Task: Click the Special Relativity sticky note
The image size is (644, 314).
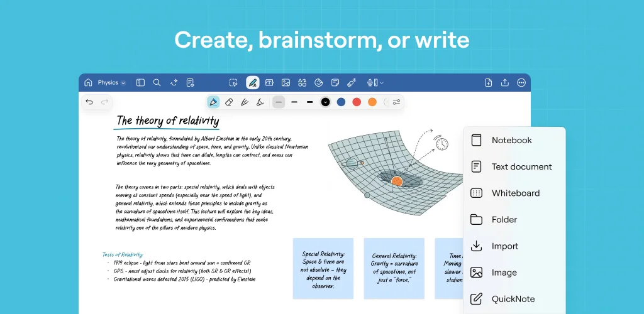Action: (323, 269)
